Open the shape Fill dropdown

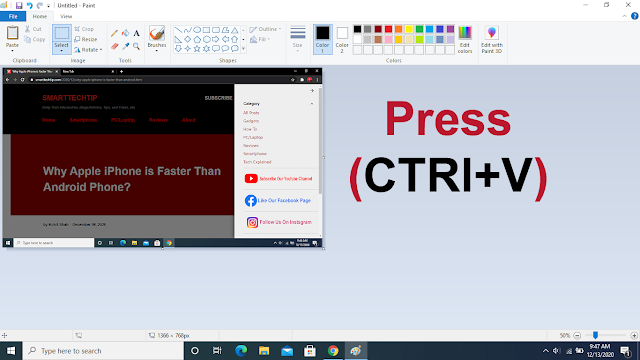coord(260,39)
